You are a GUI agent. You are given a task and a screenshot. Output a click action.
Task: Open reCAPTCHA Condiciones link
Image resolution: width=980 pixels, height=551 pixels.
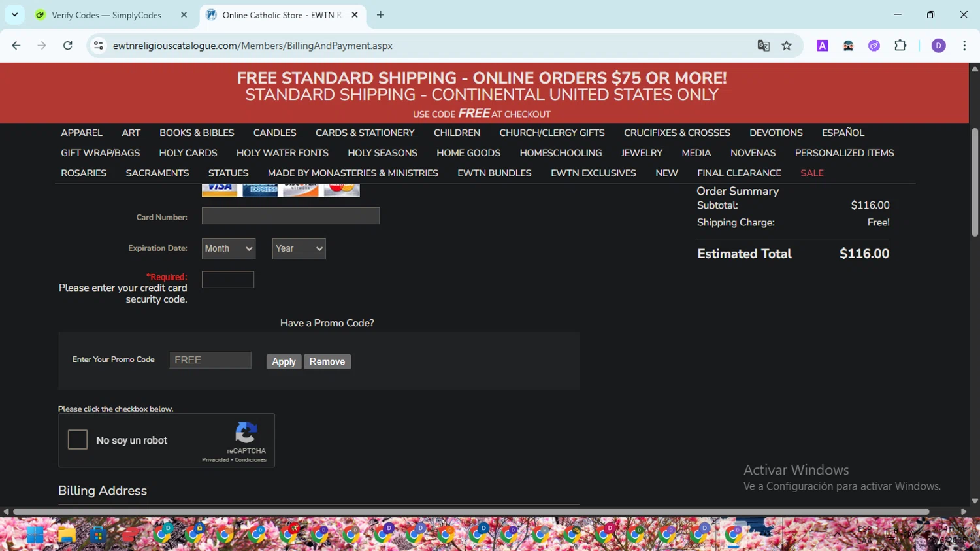pyautogui.click(x=251, y=460)
